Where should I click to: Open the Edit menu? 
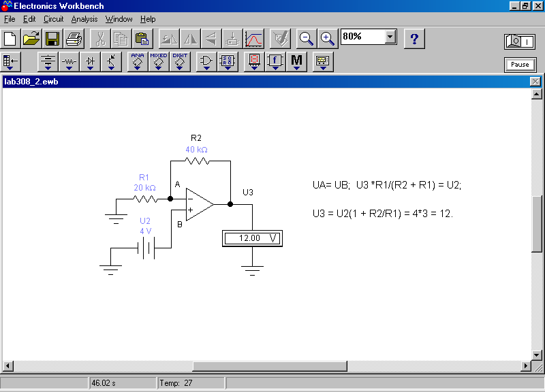[x=29, y=19]
